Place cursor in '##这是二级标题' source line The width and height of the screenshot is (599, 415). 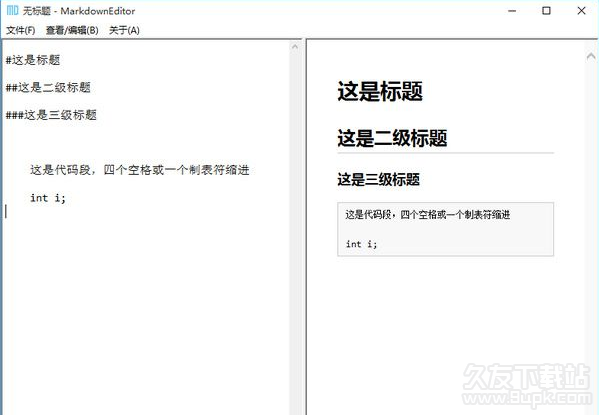pyautogui.click(x=48, y=88)
